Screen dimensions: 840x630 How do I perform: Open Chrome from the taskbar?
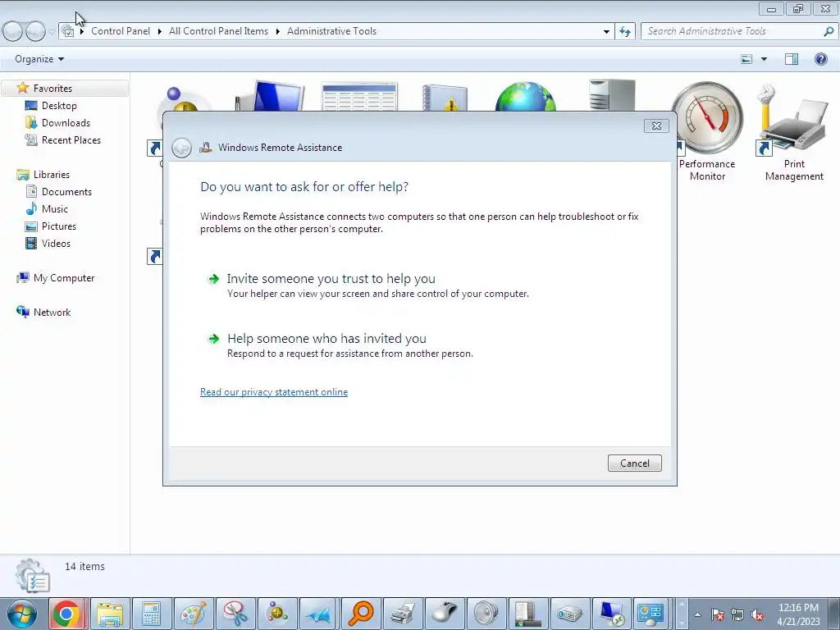pos(66,614)
